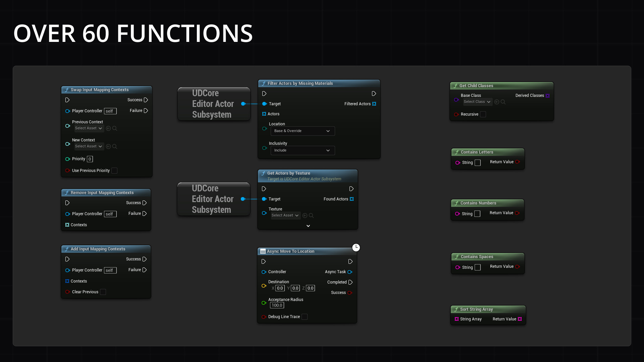Click the Failure exec pin on Remove Input Mapping Contexts
Screen dimensions: 644x362
click(x=145, y=214)
